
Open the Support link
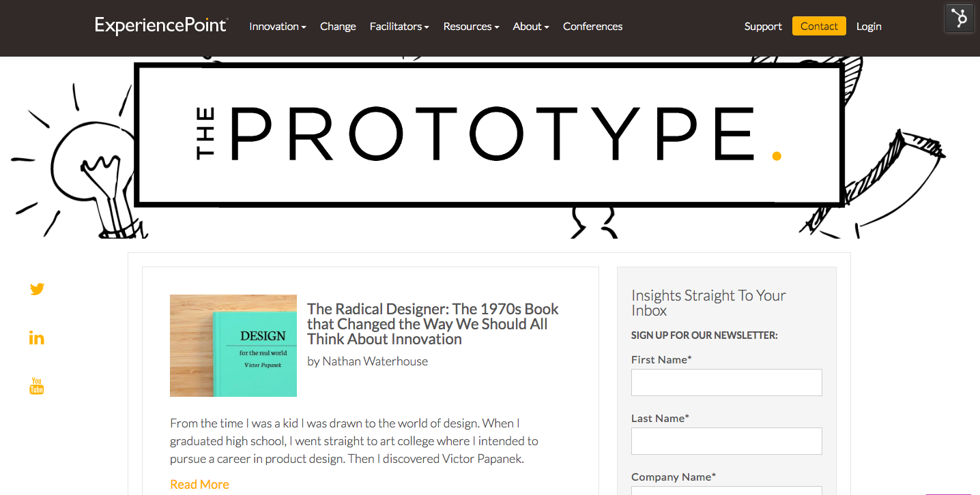click(x=763, y=27)
